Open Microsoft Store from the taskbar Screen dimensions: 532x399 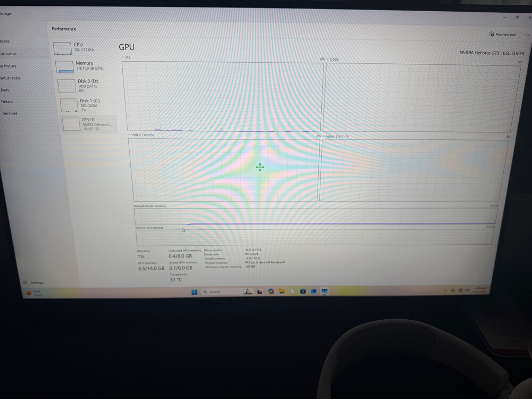tap(303, 292)
